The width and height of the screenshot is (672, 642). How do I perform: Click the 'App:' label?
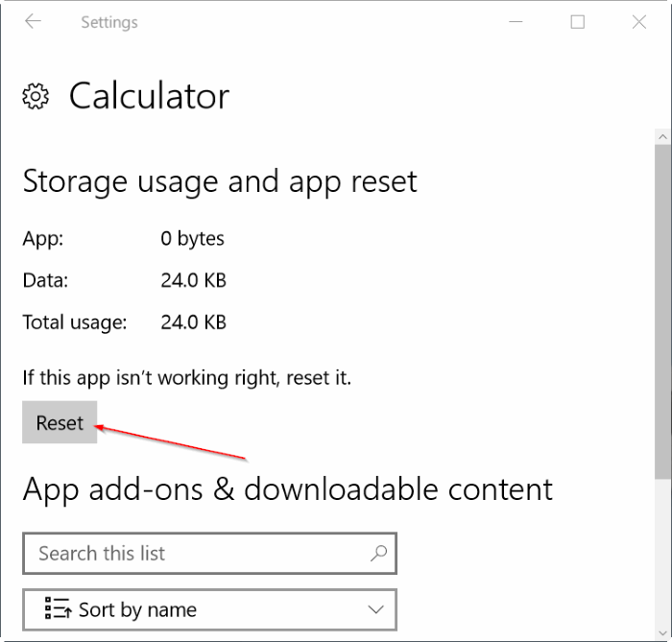(x=43, y=239)
